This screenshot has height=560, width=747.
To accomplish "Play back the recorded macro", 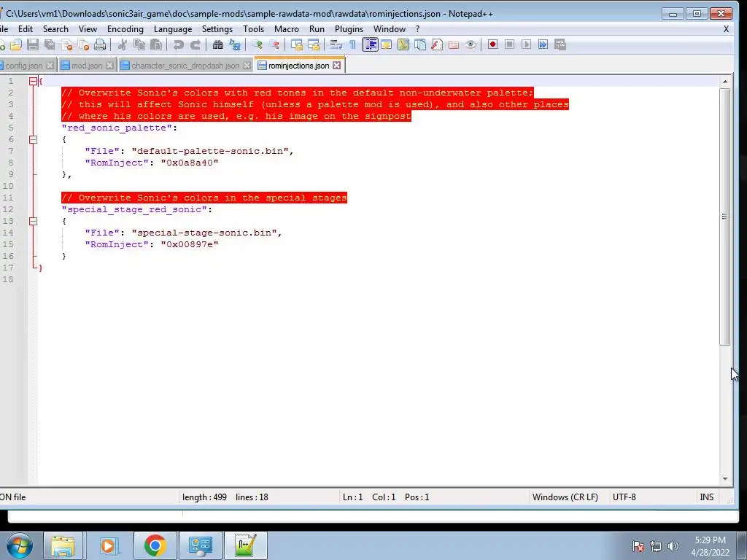I will pos(527,44).
